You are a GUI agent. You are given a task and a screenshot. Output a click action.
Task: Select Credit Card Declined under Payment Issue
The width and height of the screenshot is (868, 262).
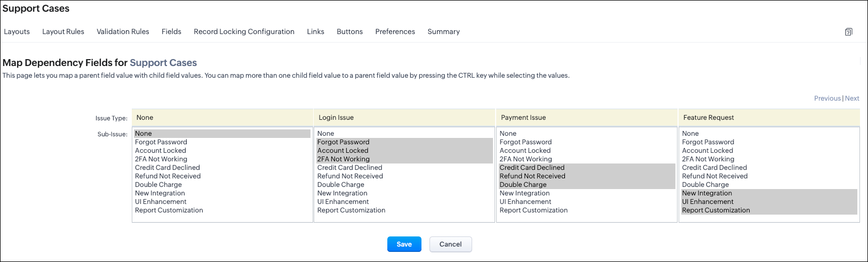pyautogui.click(x=532, y=167)
